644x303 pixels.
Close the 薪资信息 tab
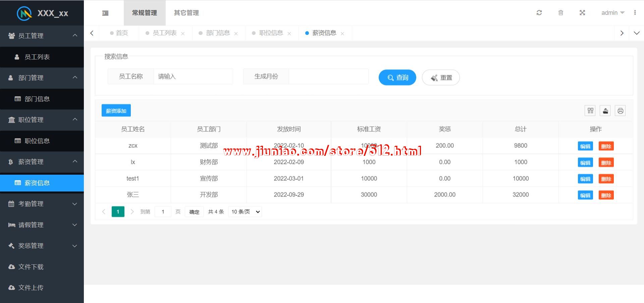coord(342,34)
